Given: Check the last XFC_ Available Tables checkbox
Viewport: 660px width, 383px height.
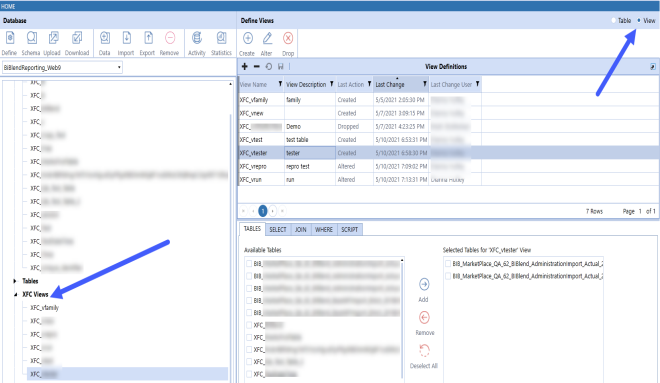Looking at the screenshot, I should click(x=249, y=374).
